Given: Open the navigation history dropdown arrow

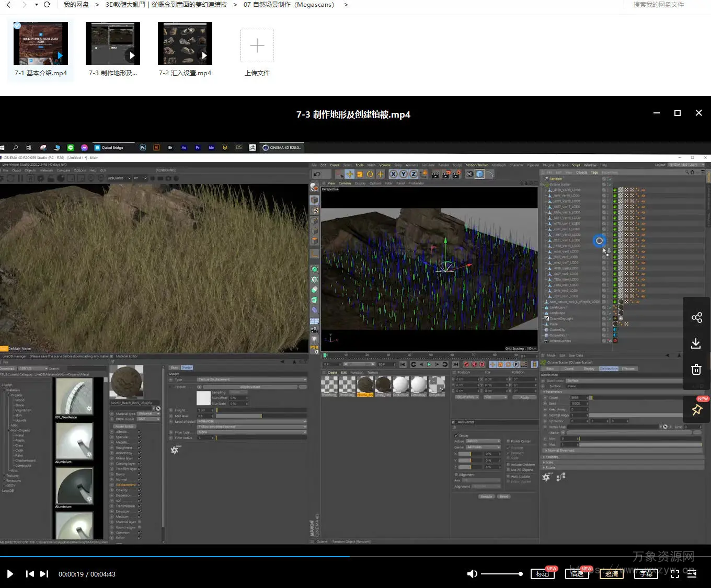Looking at the screenshot, I should pyautogui.click(x=36, y=5).
